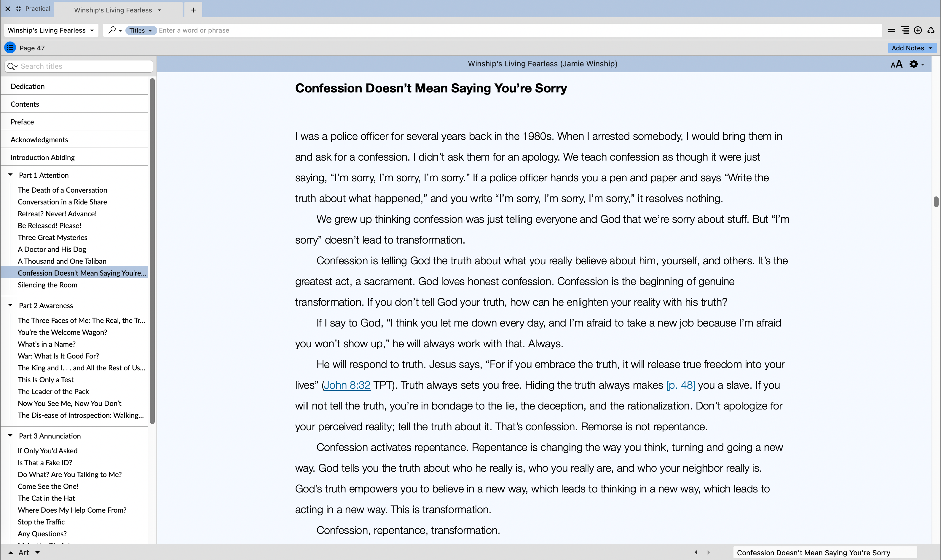941x560 pixels.
Task: Select 'If Only You'd Asked' chapter
Action: pyautogui.click(x=47, y=451)
